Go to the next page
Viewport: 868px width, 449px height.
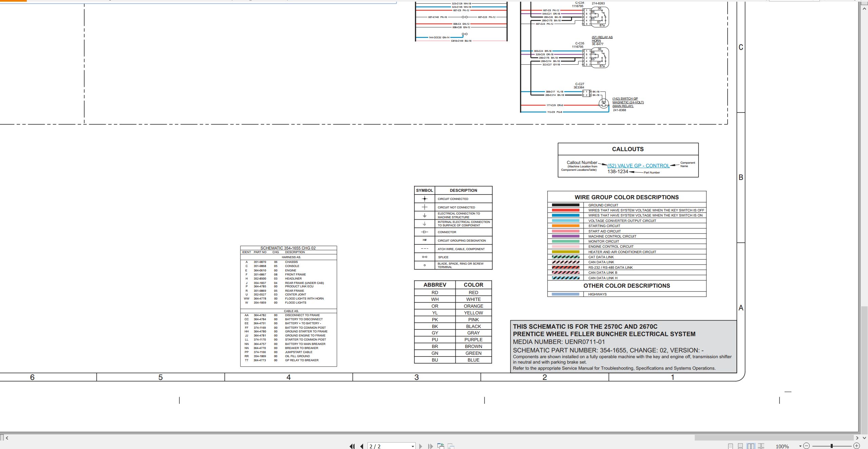click(x=420, y=446)
